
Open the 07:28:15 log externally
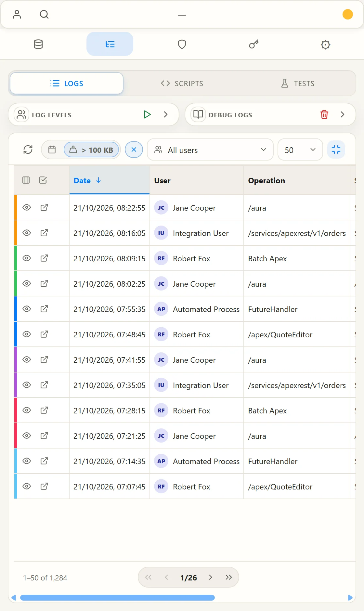tap(44, 410)
